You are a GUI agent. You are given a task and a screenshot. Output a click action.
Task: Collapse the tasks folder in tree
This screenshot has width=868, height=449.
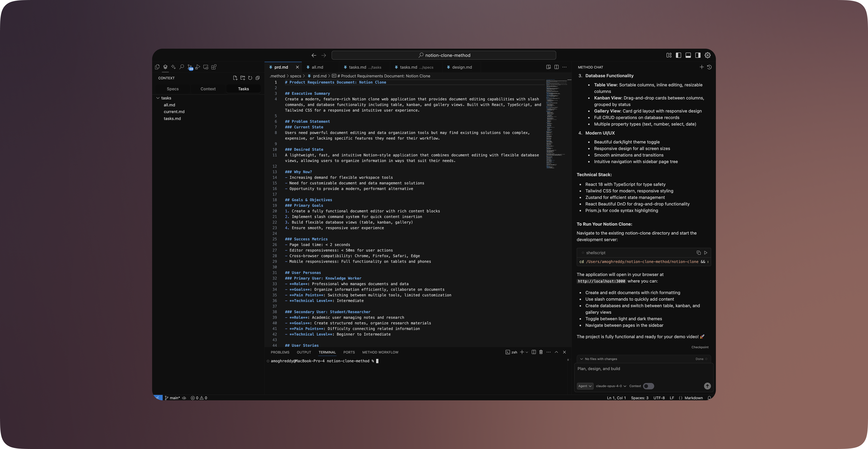(158, 98)
